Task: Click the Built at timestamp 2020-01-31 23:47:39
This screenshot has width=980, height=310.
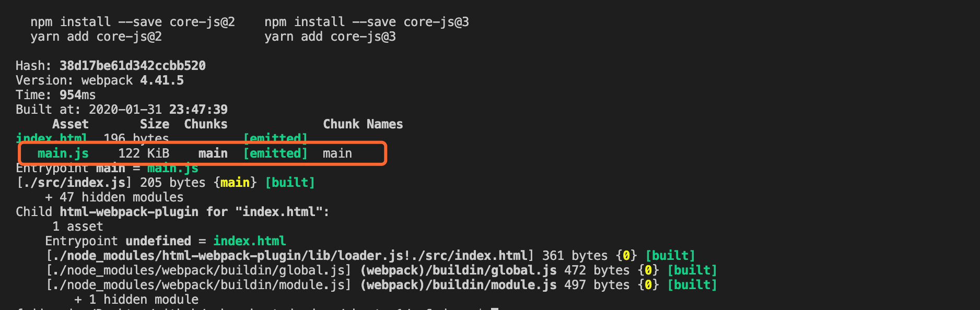Action: [158, 110]
